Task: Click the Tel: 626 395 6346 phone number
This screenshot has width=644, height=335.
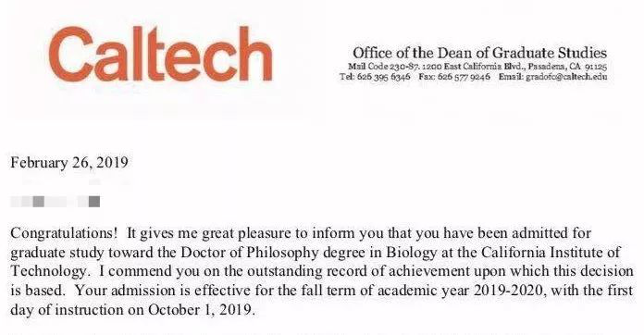Action: [375, 77]
